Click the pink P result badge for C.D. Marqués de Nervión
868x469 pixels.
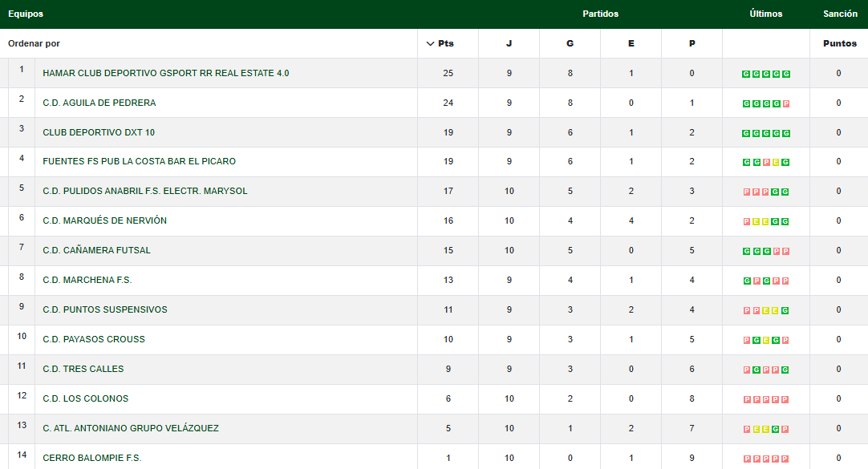(747, 222)
